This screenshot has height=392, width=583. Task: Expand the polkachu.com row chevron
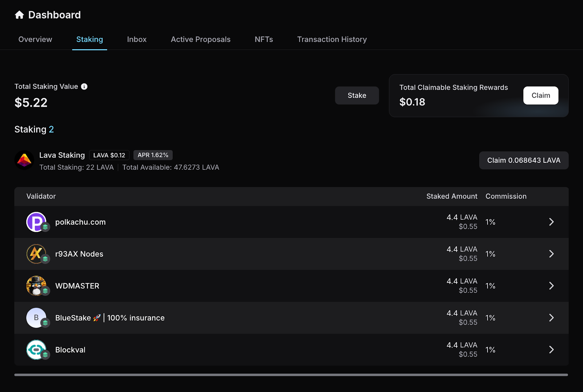(x=551, y=222)
